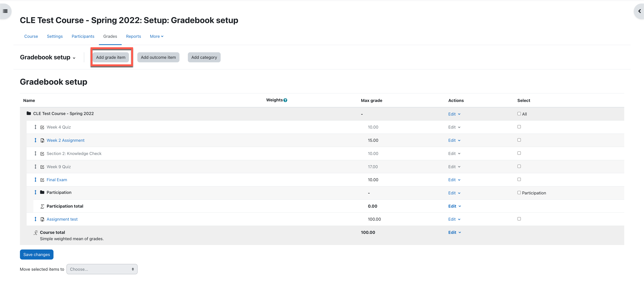Open the Week 2 Assignment link
This screenshot has height=288, width=644.
coord(66,140)
